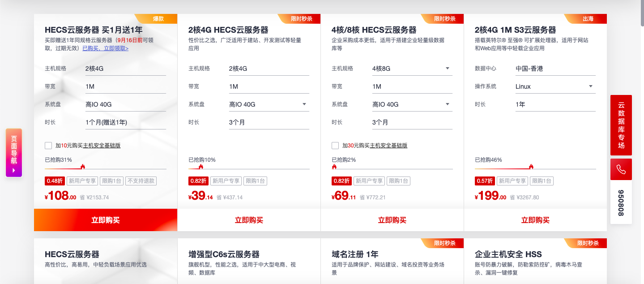This screenshot has width=644, height=284.
Task: Purchase the 2核4G 1M S3云服务器 with 立即购买
Action: pos(535,220)
